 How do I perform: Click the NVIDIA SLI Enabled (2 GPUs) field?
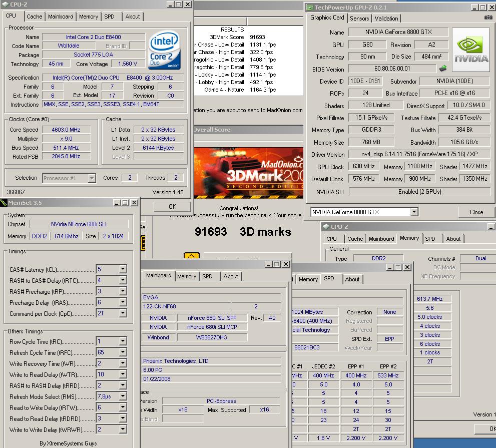coord(419,191)
